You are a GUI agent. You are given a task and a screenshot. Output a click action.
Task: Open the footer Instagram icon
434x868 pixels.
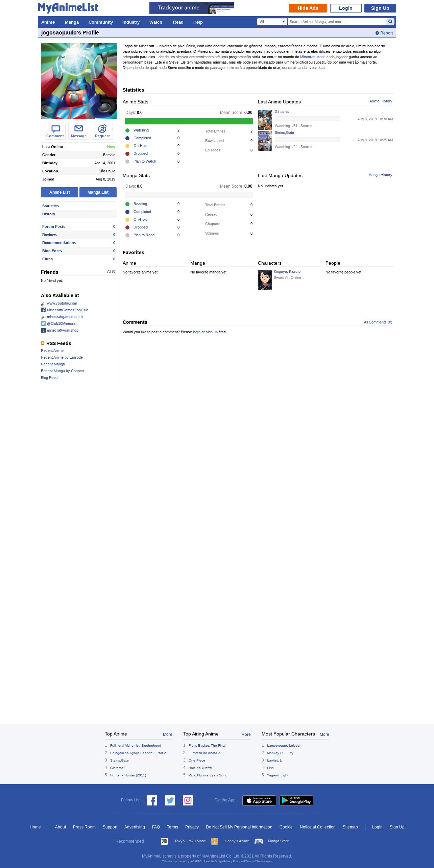click(188, 800)
